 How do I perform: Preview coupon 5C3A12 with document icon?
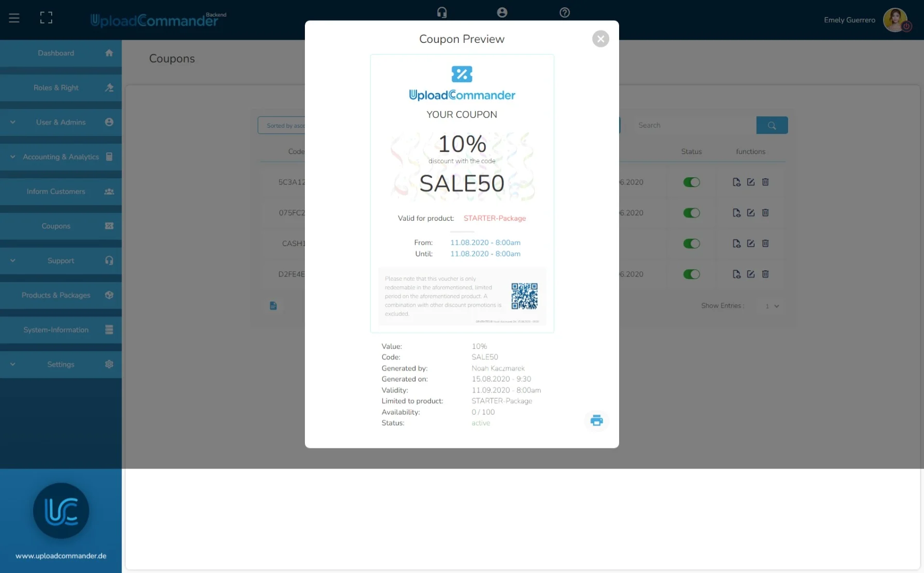[x=736, y=182]
